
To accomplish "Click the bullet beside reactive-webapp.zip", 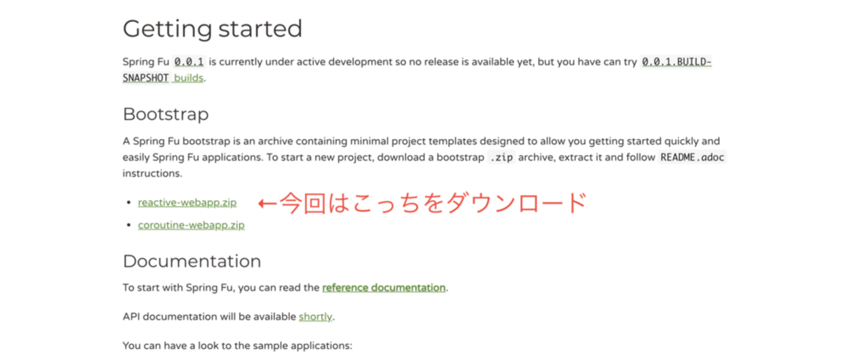I will [x=128, y=203].
